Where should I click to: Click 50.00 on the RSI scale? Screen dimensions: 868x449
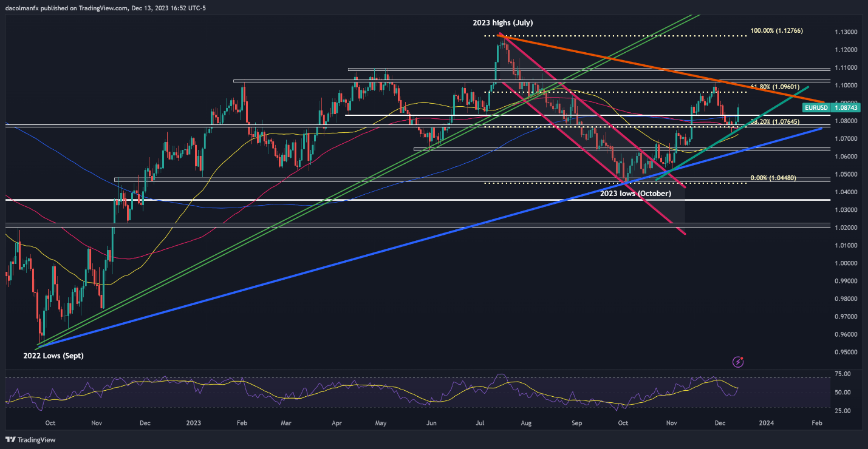841,393
